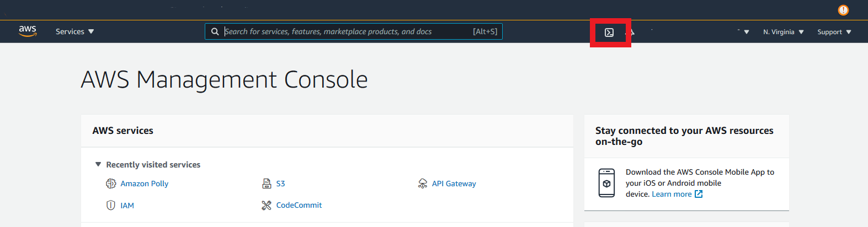Click the CodeCommit tools icon

click(x=267, y=206)
